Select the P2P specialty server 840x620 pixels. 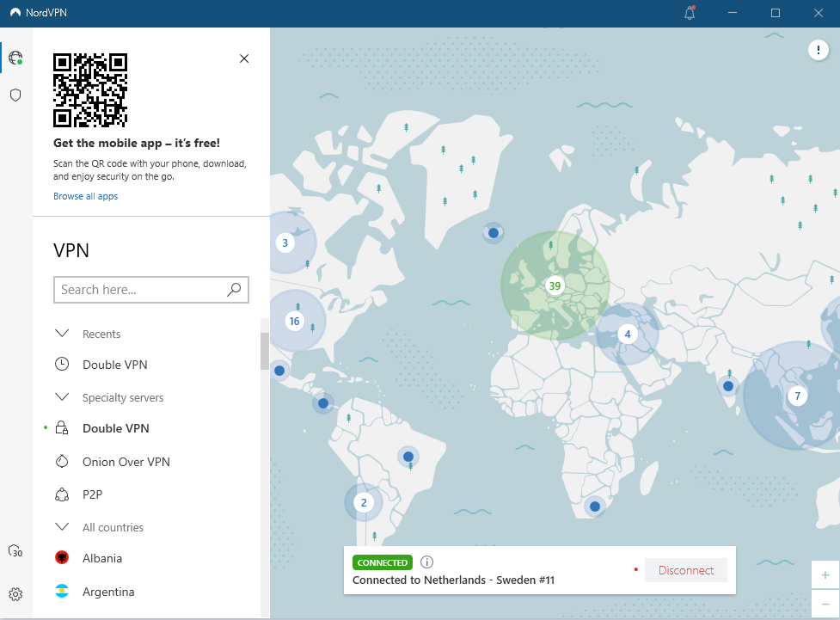(x=94, y=494)
